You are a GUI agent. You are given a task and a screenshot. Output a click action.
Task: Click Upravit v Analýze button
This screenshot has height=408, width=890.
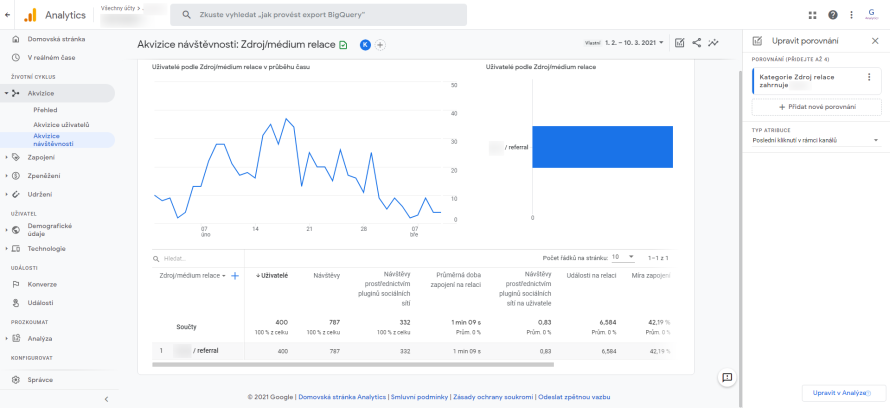842,393
